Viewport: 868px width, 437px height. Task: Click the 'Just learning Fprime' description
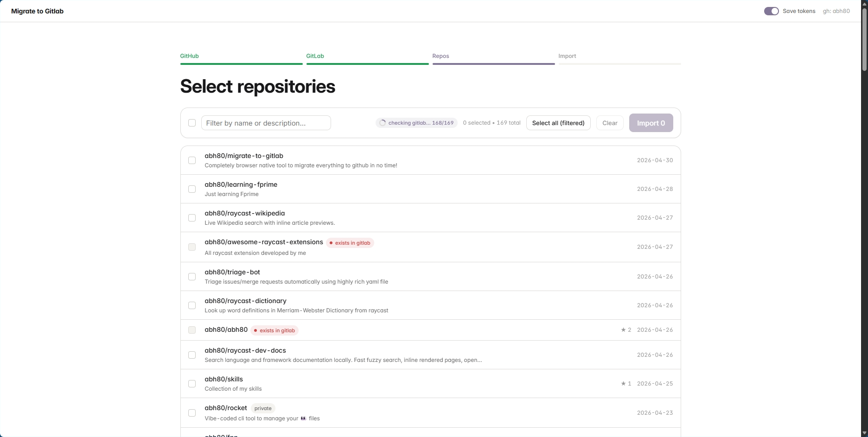[232, 194]
